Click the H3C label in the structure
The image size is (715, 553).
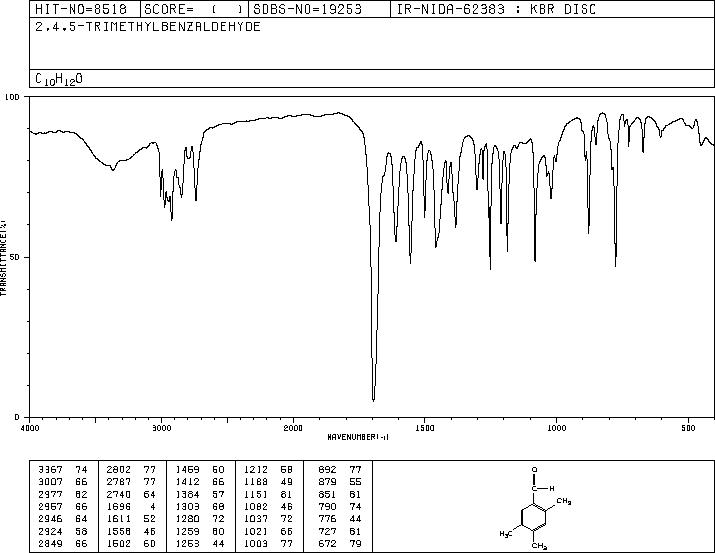506,533
